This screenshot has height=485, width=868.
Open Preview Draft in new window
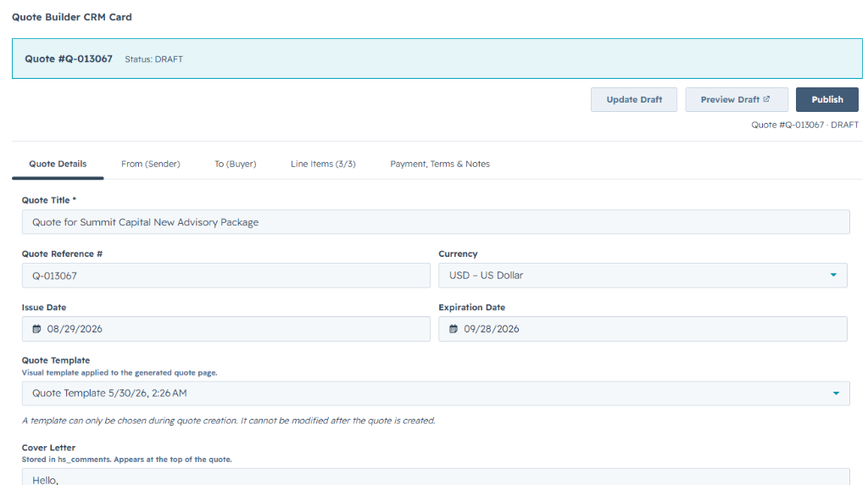click(x=737, y=100)
